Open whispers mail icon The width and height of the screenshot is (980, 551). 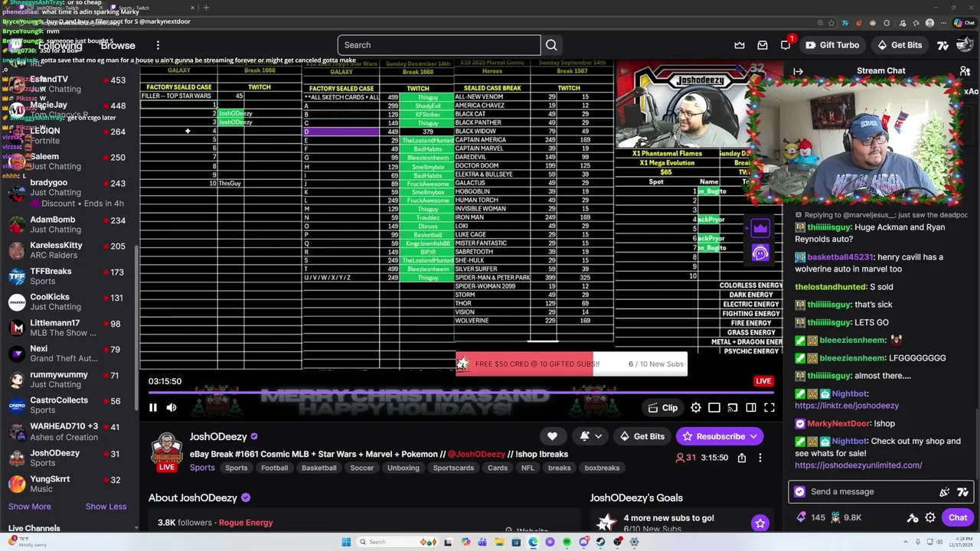point(763,45)
